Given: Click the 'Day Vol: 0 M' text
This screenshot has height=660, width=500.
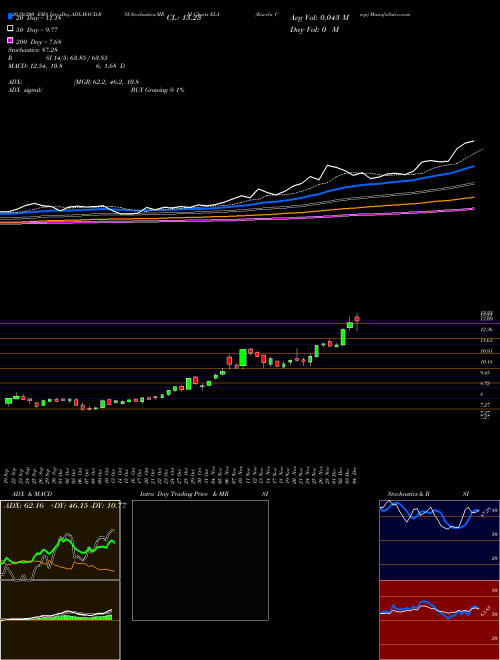Looking at the screenshot, I should point(314,30).
